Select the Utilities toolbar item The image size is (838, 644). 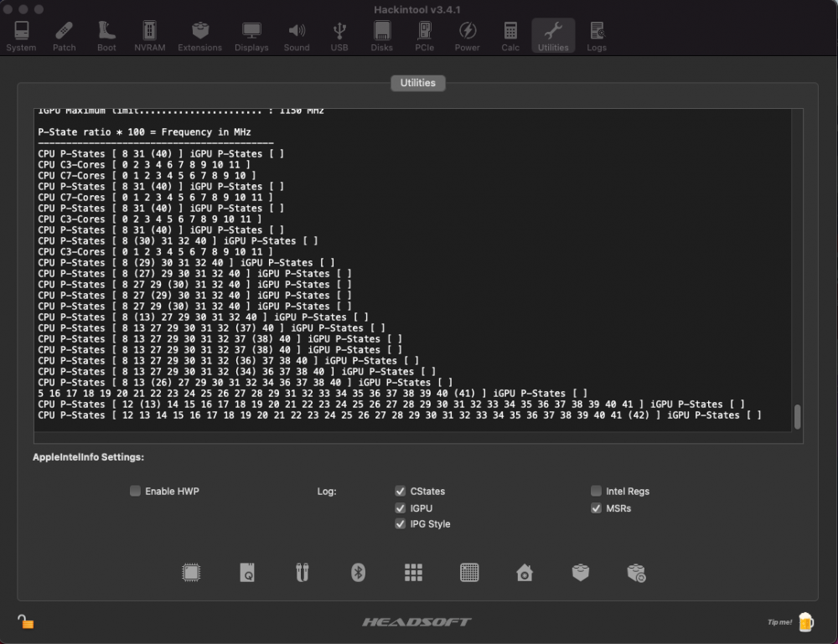click(553, 36)
